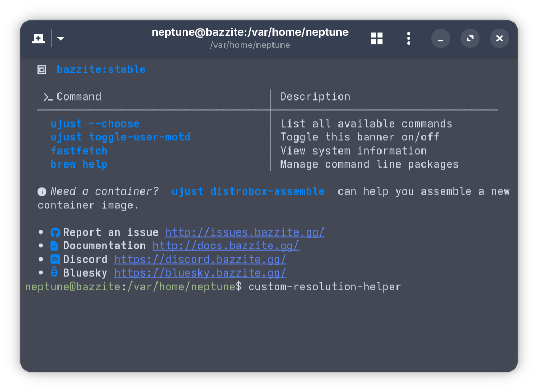Image resolution: width=538 pixels, height=392 pixels.
Task: Click the 'Discord' label
Action: [x=86, y=260]
